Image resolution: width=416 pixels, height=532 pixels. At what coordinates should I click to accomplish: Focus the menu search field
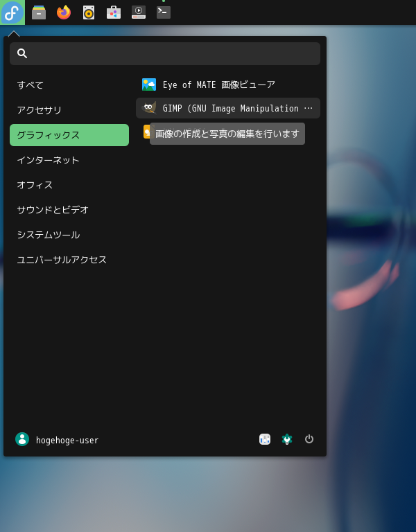(165, 53)
